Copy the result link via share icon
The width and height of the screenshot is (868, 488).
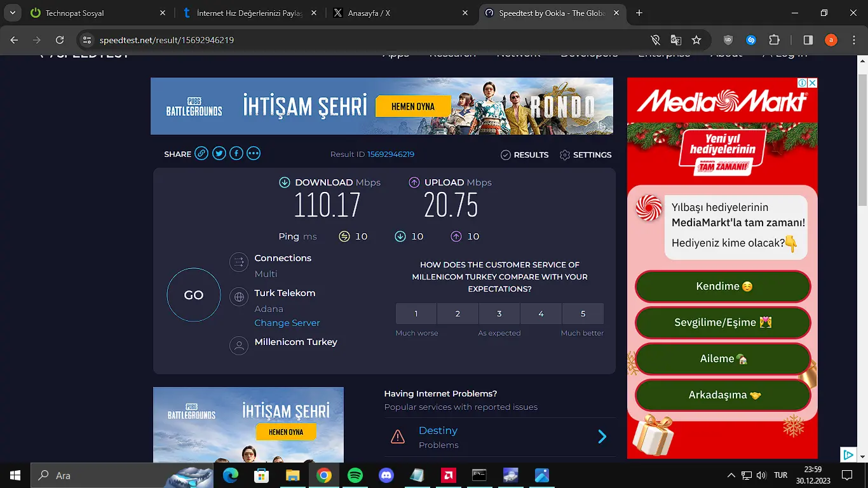tap(201, 153)
